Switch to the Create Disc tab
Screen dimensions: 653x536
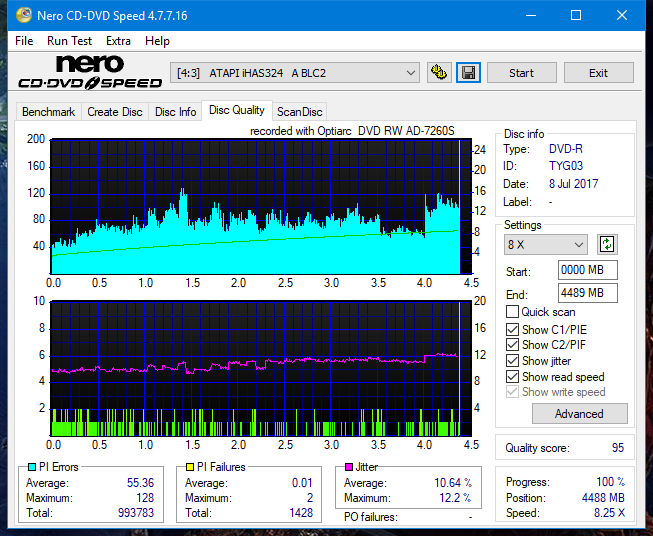pos(115,112)
